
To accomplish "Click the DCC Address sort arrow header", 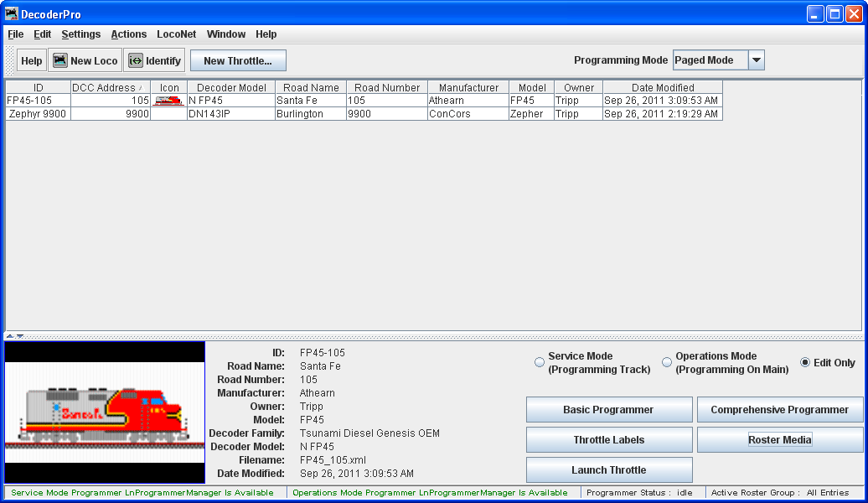I will tap(140, 87).
